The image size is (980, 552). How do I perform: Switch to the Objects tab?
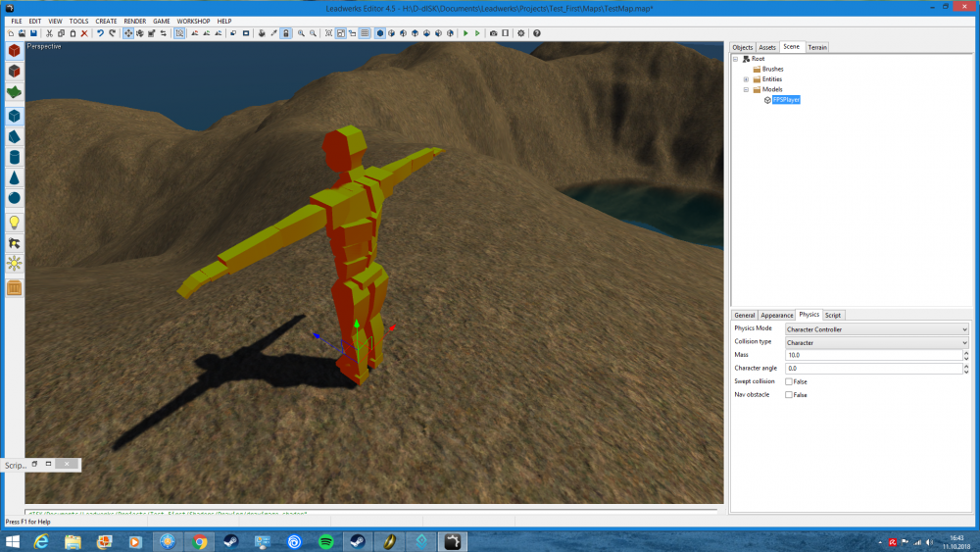tap(743, 47)
